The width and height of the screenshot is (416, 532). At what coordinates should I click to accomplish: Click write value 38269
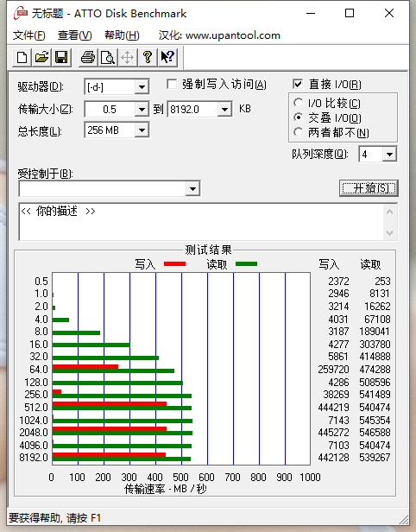[x=336, y=394]
